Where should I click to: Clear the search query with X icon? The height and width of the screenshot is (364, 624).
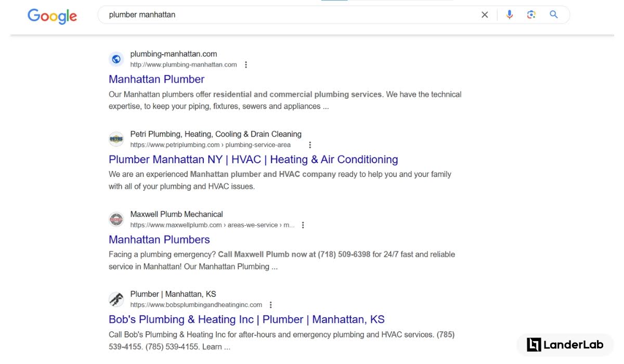pyautogui.click(x=485, y=15)
